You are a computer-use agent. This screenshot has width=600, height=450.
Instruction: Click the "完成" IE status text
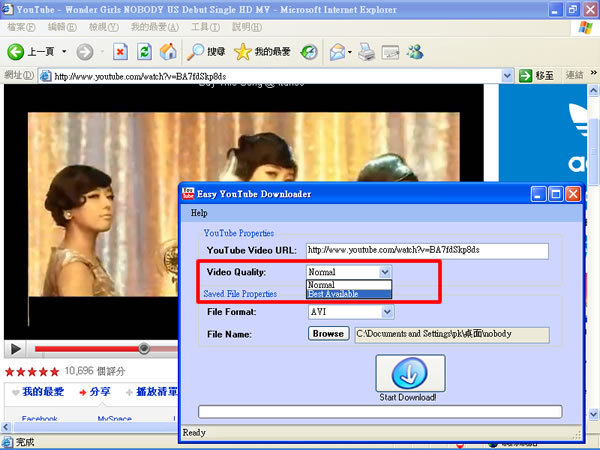25,442
